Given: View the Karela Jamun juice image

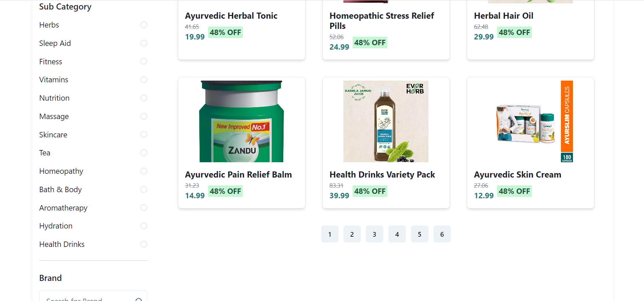Looking at the screenshot, I should tap(386, 121).
